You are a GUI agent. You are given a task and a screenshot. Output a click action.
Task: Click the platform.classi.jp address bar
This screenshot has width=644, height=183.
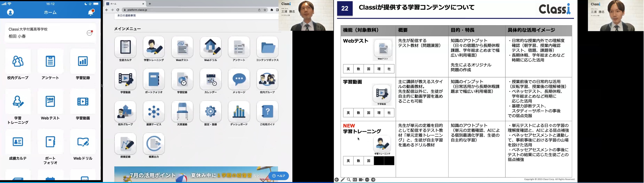(195, 10)
